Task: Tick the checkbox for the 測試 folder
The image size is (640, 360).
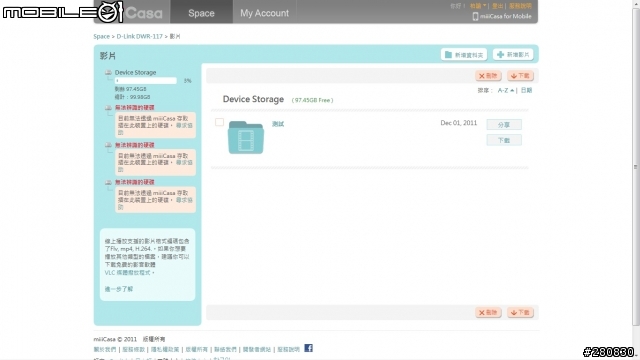Action: click(x=219, y=122)
